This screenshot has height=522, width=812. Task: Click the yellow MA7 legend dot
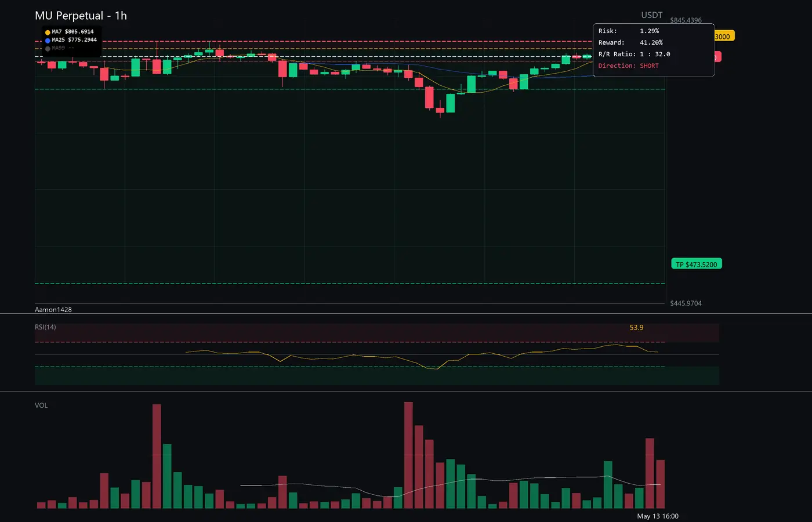point(48,32)
